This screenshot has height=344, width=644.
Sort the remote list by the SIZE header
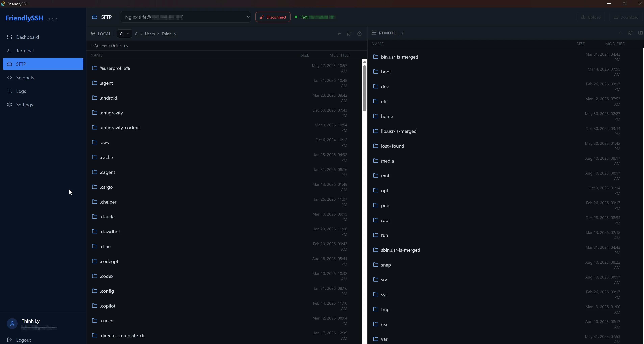pyautogui.click(x=581, y=44)
